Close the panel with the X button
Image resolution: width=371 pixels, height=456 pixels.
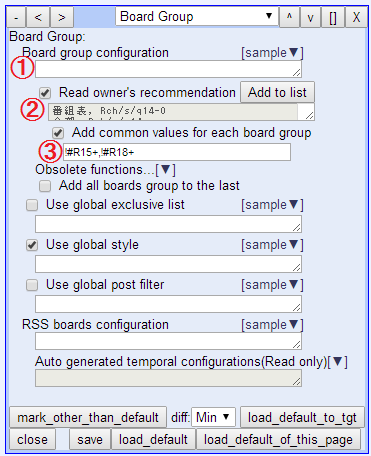pos(356,17)
